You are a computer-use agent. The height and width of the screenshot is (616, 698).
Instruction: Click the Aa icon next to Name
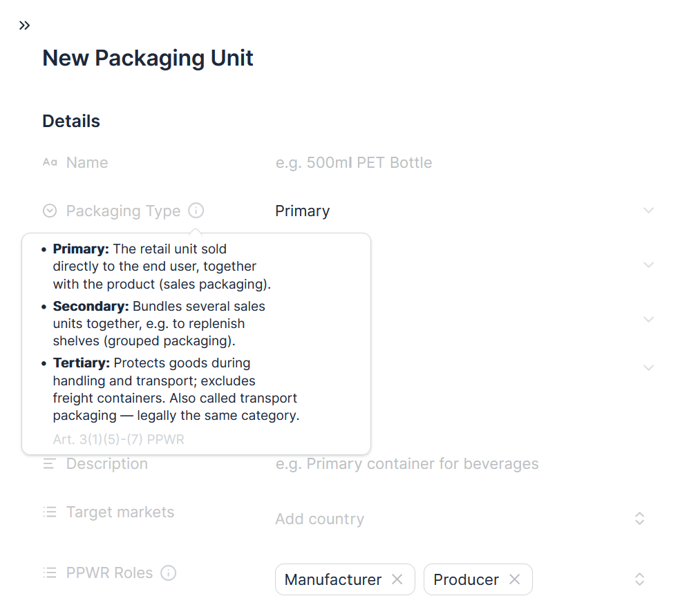(50, 162)
